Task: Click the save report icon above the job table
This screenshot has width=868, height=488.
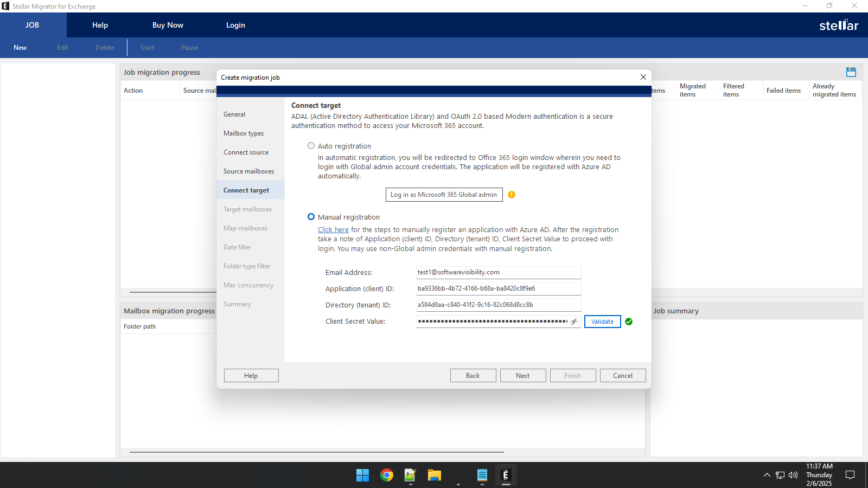Action: point(851,72)
